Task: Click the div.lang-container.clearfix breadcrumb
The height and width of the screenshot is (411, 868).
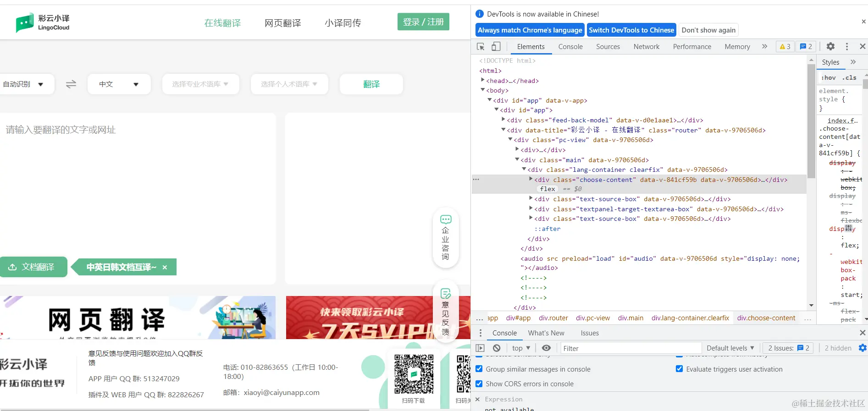Action: click(x=690, y=318)
